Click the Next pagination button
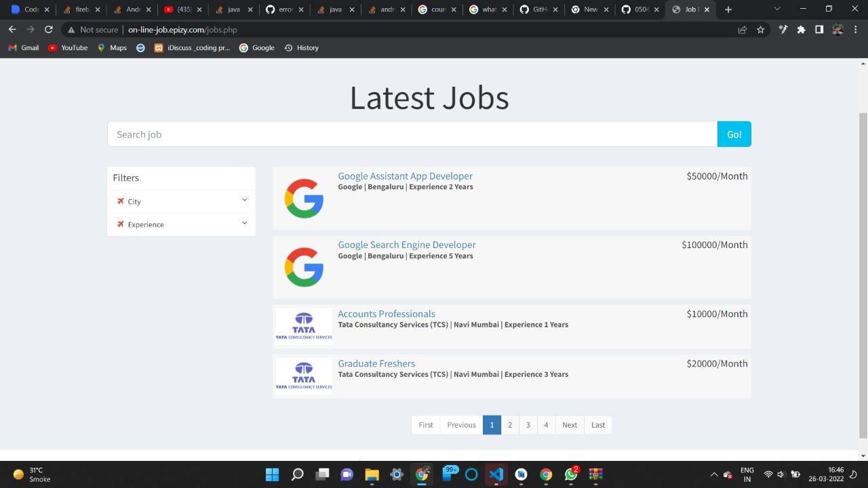Screen dimensions: 868x488 click(x=570, y=425)
